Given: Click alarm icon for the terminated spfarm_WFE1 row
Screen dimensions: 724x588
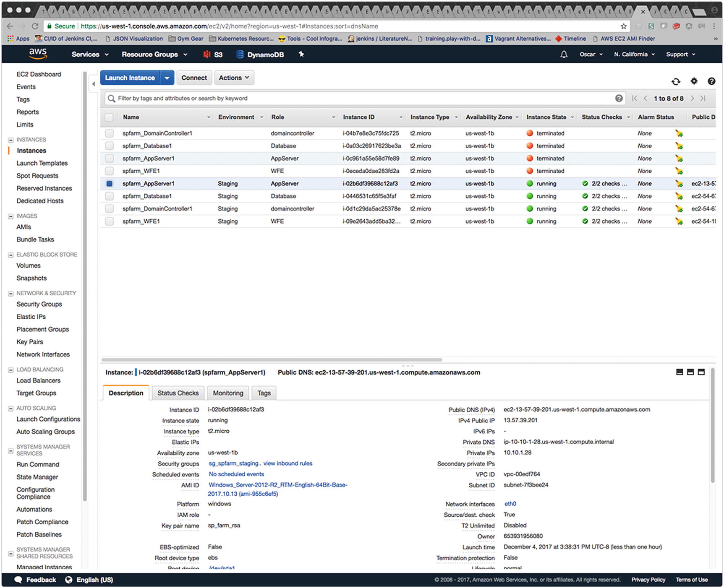Looking at the screenshot, I should [x=679, y=171].
